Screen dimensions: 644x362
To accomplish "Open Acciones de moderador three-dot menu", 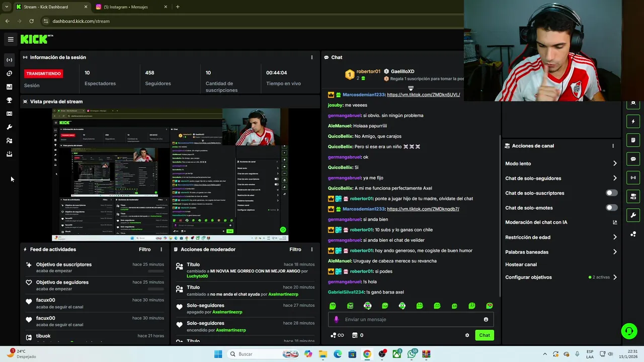I will 312,249.
